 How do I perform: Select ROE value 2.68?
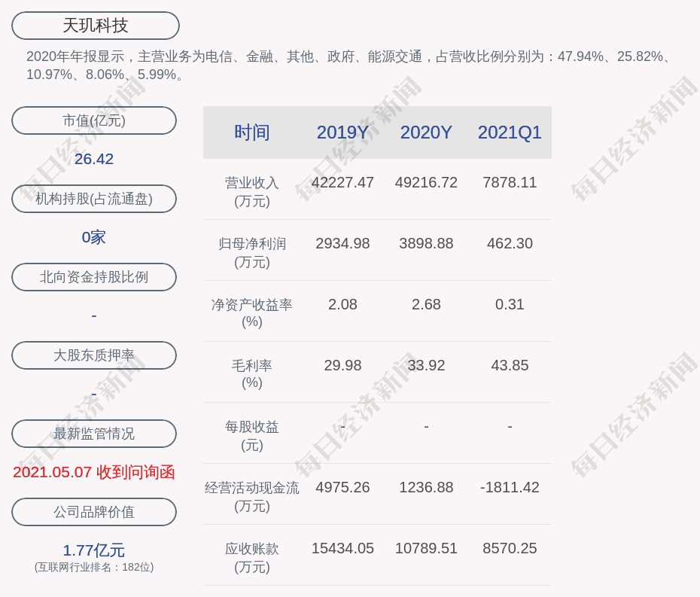coord(426,305)
